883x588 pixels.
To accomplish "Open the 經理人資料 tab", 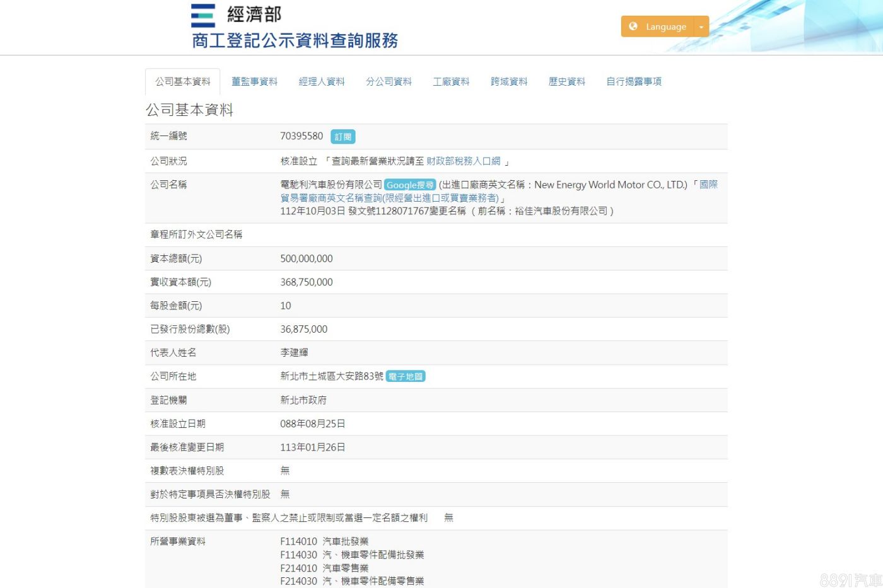I will (x=322, y=82).
